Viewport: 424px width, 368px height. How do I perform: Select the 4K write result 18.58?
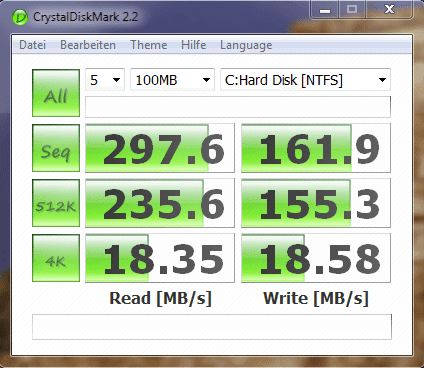[x=316, y=258]
